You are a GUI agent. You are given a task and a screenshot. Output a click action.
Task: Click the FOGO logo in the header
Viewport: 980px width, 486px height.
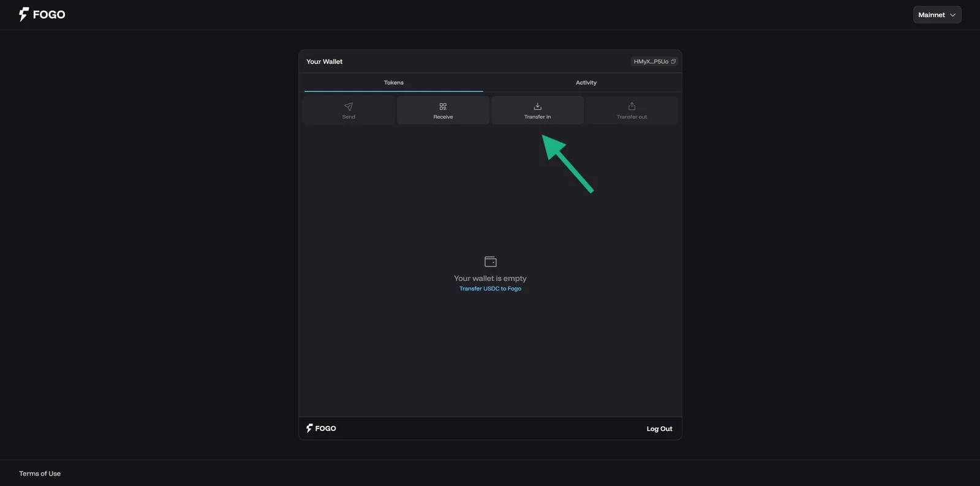(42, 15)
